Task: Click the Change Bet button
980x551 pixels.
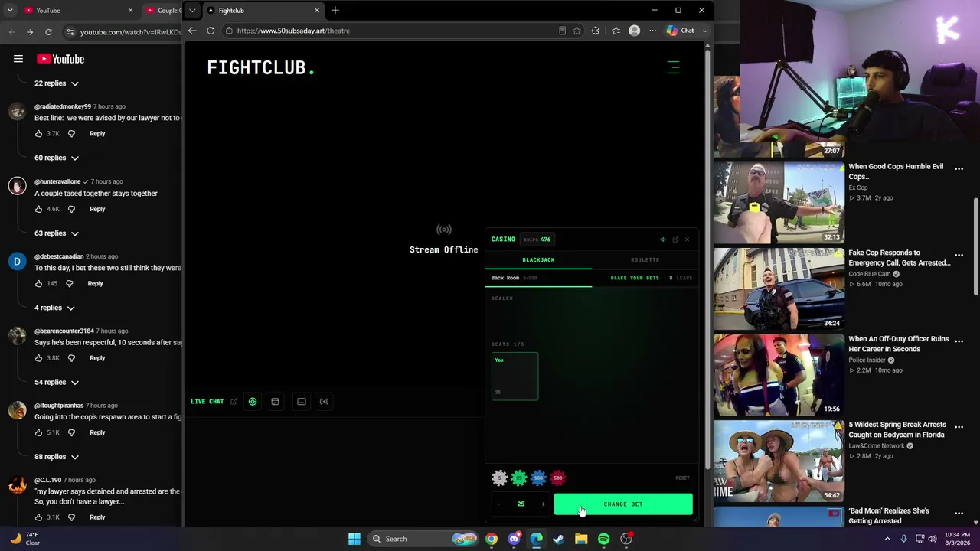Action: pyautogui.click(x=623, y=504)
